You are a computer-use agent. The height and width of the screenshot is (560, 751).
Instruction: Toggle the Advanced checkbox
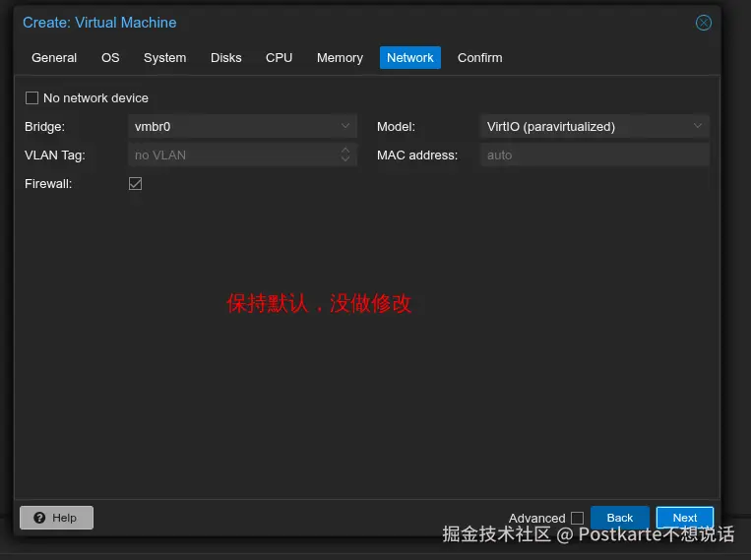(x=577, y=518)
